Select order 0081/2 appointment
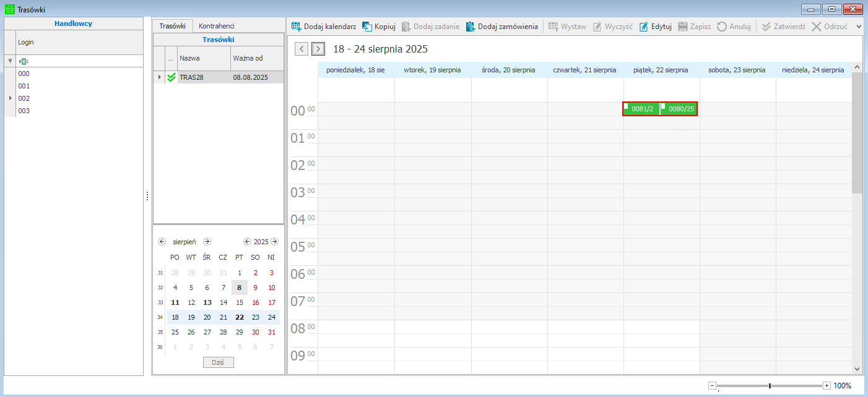The width and height of the screenshot is (868, 397). pyautogui.click(x=642, y=109)
